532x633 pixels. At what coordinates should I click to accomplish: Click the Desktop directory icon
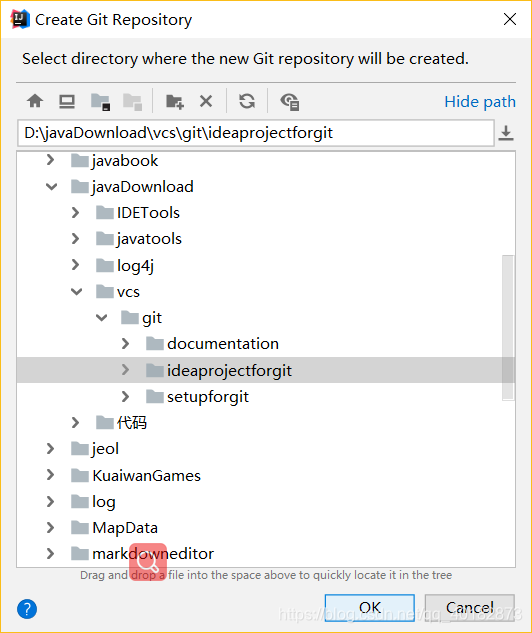[67, 101]
